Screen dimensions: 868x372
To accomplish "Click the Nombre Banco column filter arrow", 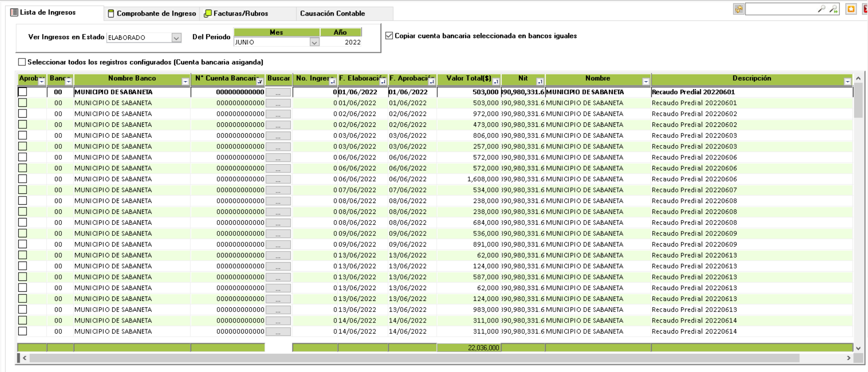I will (185, 82).
